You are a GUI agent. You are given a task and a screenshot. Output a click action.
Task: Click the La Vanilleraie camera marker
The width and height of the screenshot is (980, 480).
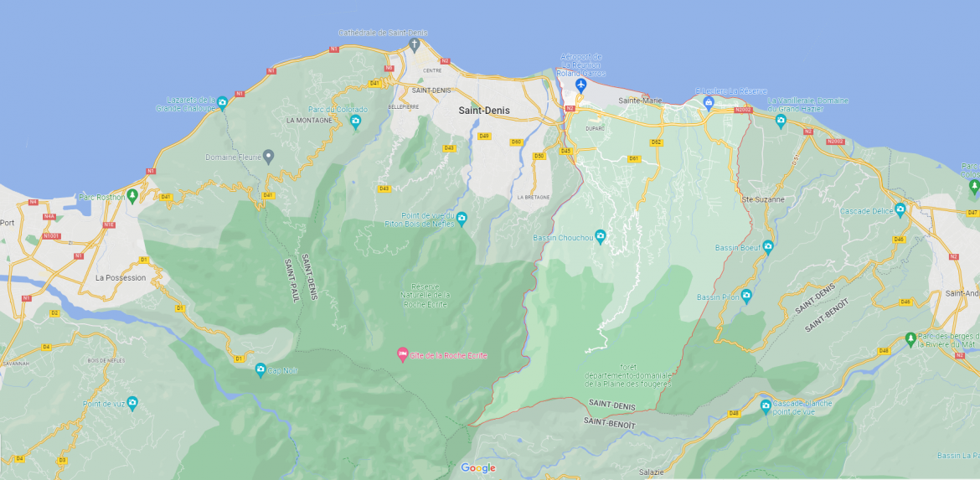781,121
